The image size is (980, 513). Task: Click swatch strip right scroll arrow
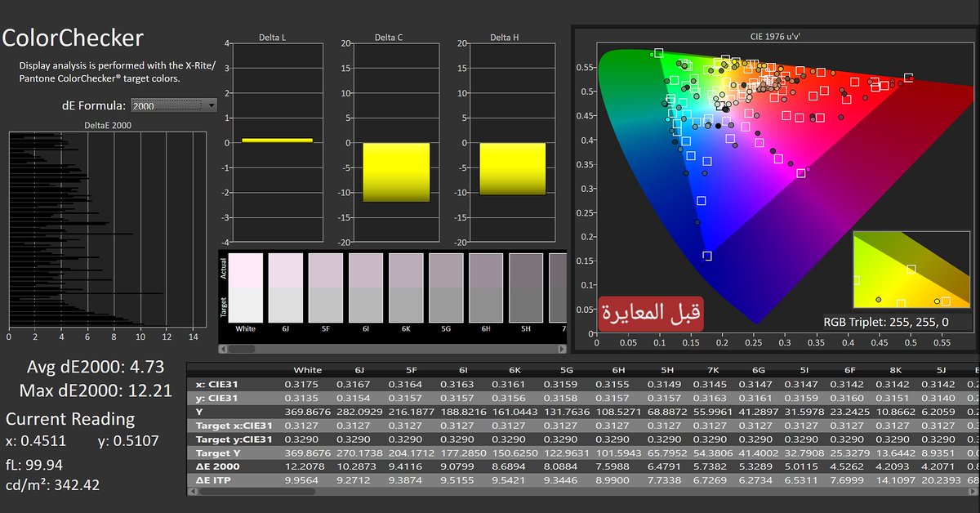click(562, 348)
